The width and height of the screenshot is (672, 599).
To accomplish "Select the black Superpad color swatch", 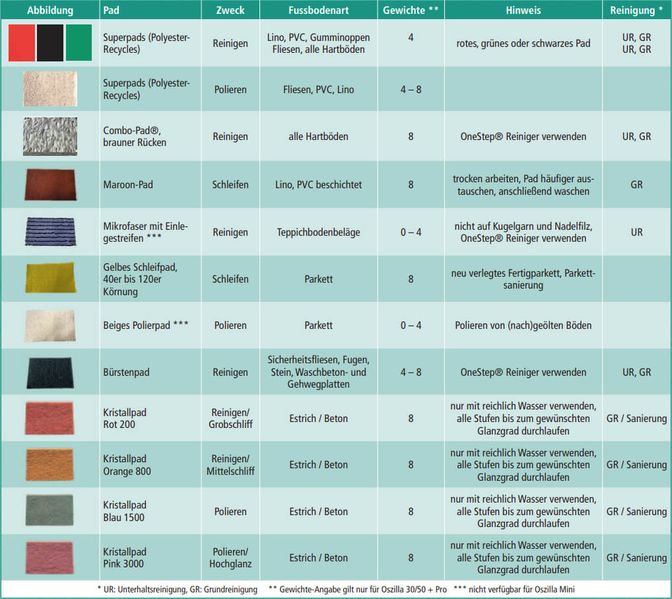I will click(49, 43).
